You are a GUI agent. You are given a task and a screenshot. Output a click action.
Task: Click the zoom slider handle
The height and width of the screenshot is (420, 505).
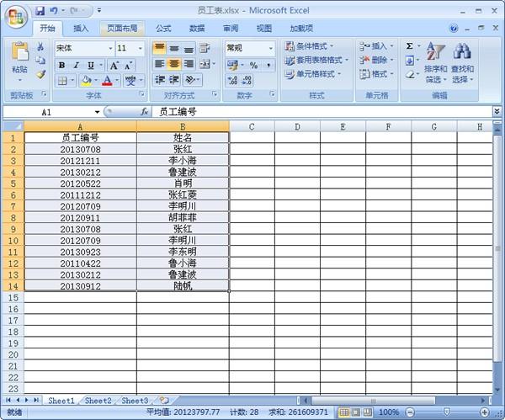(447, 412)
